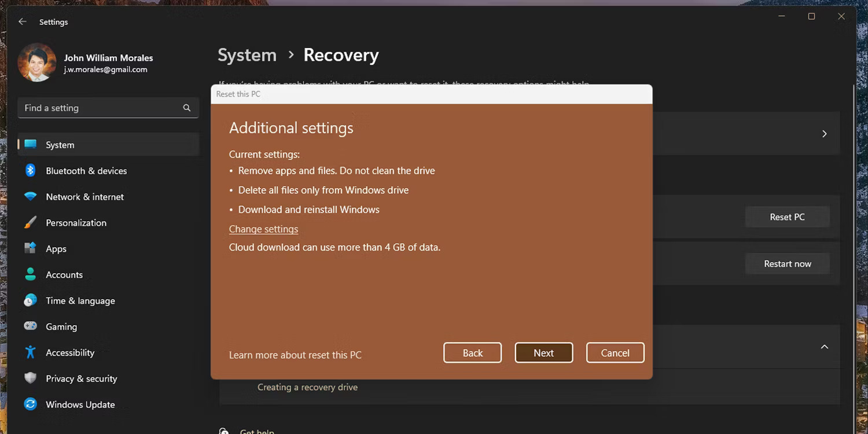Click the search magnifier icon
The height and width of the screenshot is (434, 868).
(x=187, y=108)
